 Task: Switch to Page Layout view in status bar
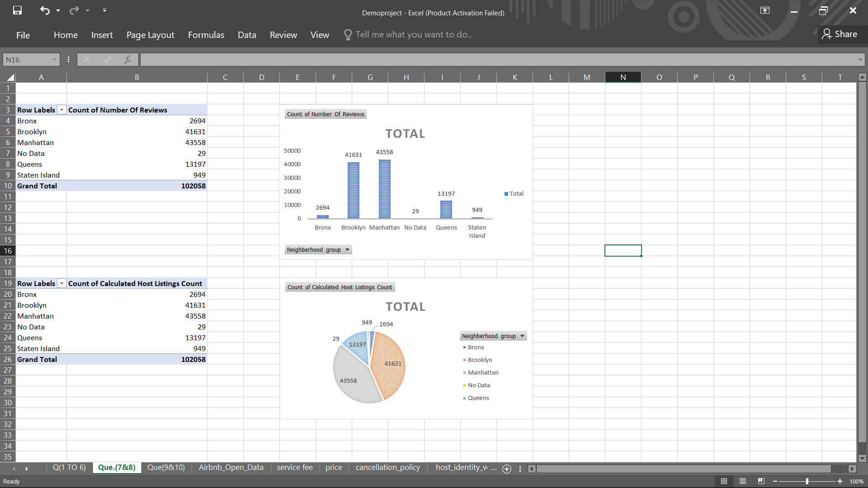point(743,481)
